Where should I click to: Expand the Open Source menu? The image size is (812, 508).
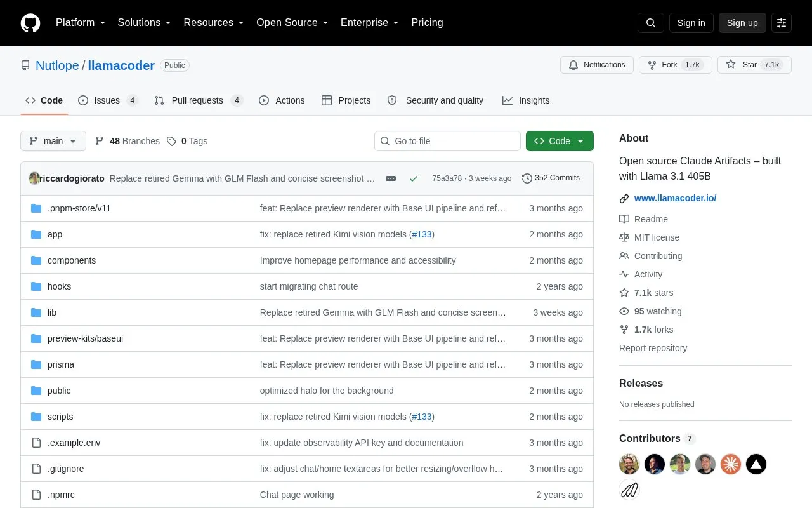point(292,23)
